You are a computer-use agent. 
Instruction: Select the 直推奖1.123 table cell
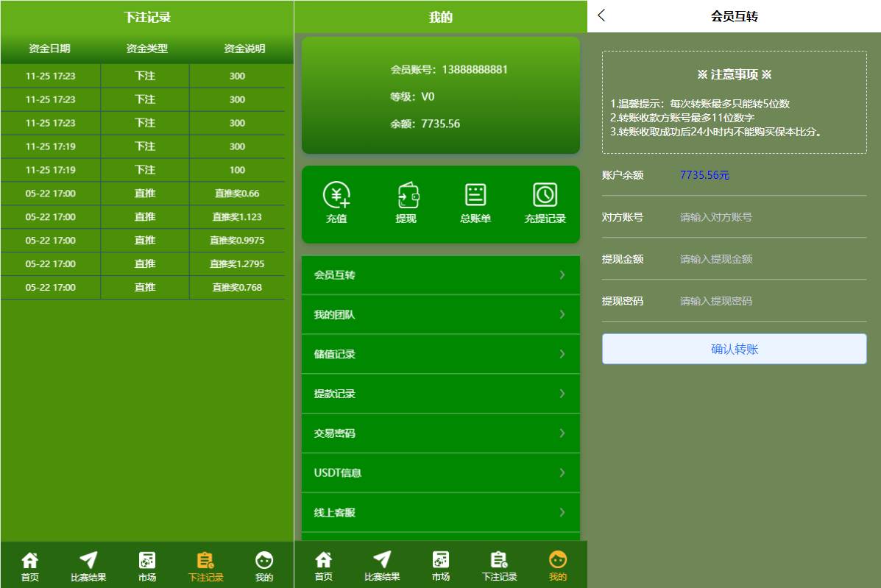(x=237, y=217)
